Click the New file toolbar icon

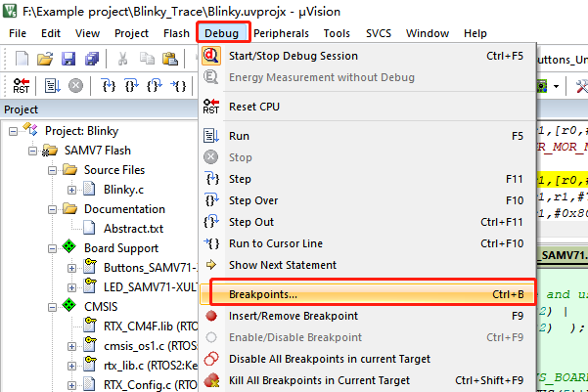[x=22, y=59]
